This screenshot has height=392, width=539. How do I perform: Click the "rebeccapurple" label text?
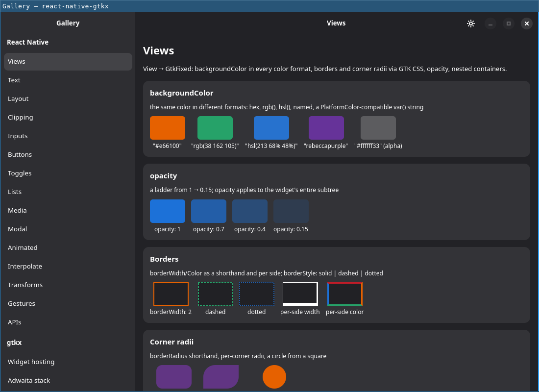click(x=326, y=146)
